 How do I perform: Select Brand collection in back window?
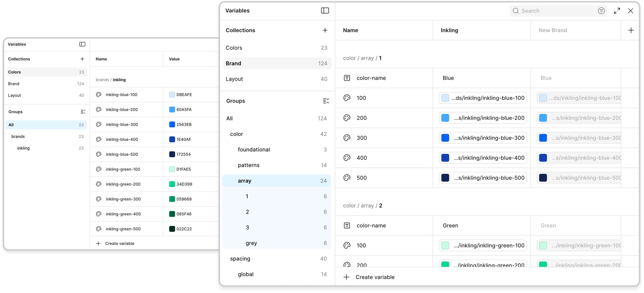(46, 84)
